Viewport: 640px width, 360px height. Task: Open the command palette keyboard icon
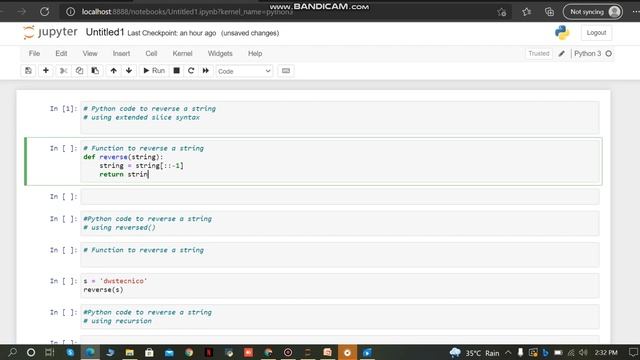(x=286, y=71)
